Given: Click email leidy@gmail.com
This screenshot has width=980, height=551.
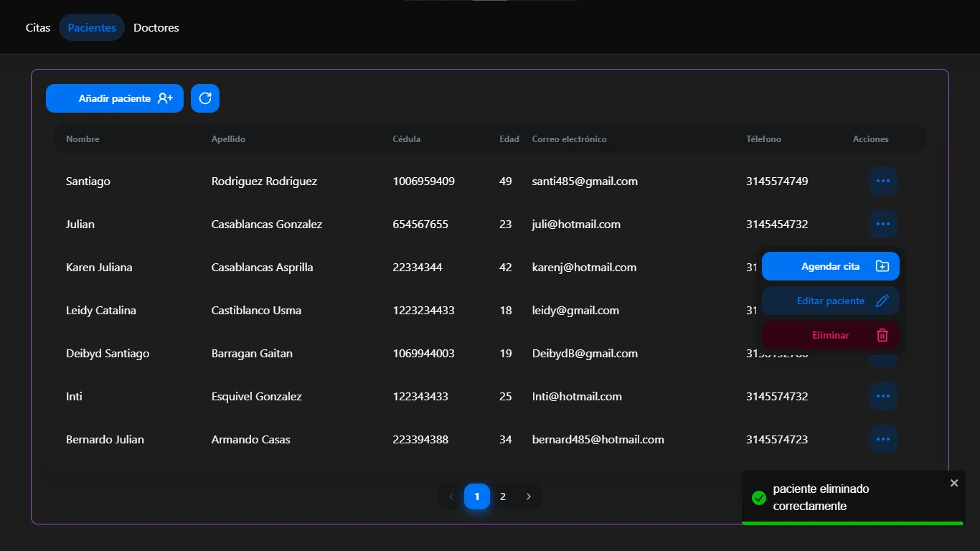Looking at the screenshot, I should pos(575,310).
